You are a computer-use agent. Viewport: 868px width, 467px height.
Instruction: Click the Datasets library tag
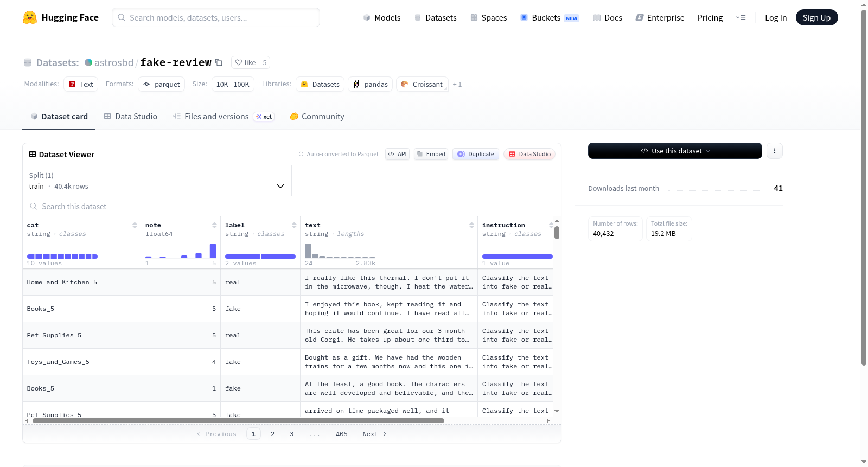point(320,84)
